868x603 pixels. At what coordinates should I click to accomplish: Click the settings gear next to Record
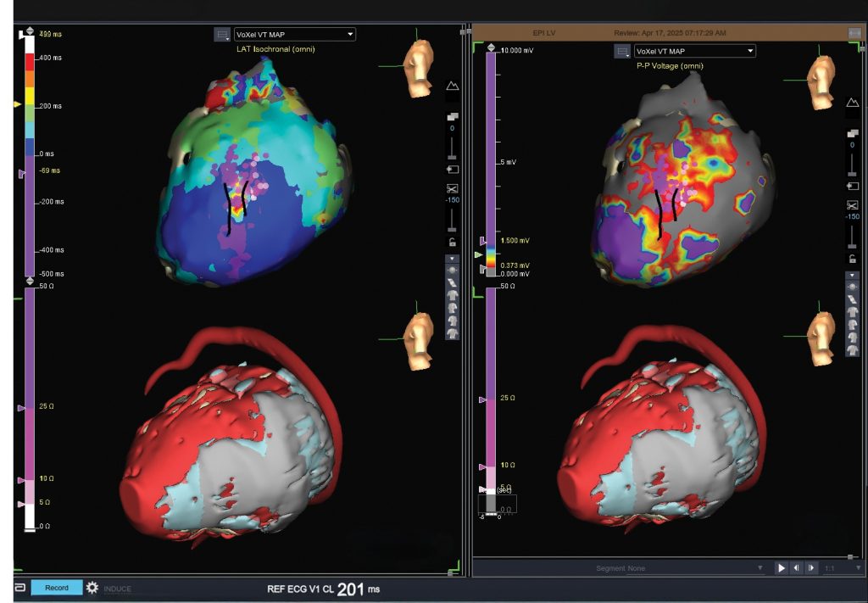[92, 588]
